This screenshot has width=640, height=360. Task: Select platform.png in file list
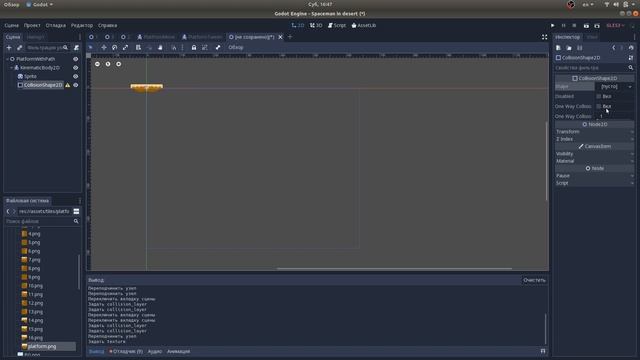coord(42,347)
